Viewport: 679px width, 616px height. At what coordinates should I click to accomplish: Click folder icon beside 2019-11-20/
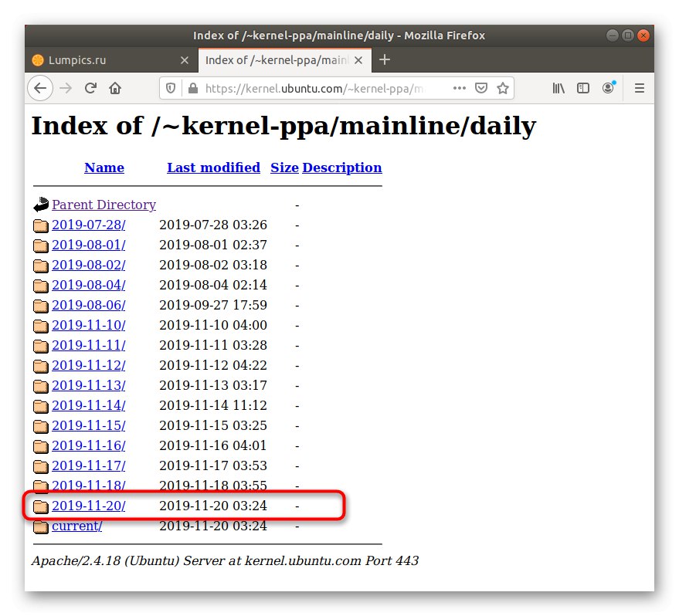[x=41, y=506]
